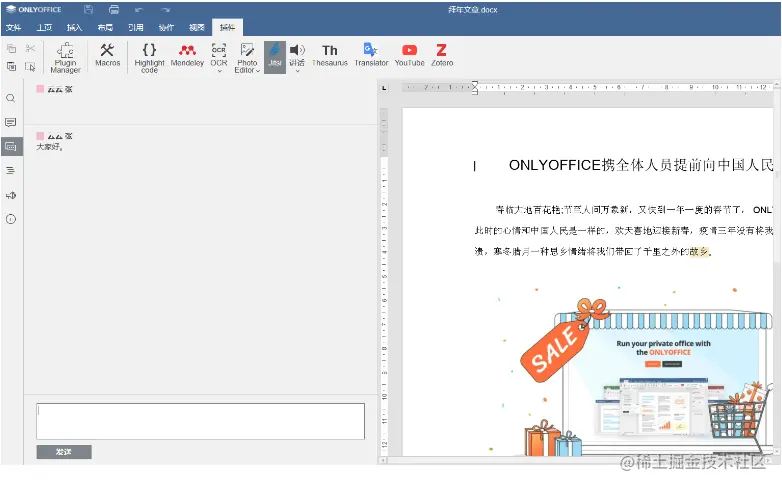Copy selection using the copy icon

pos(11,48)
